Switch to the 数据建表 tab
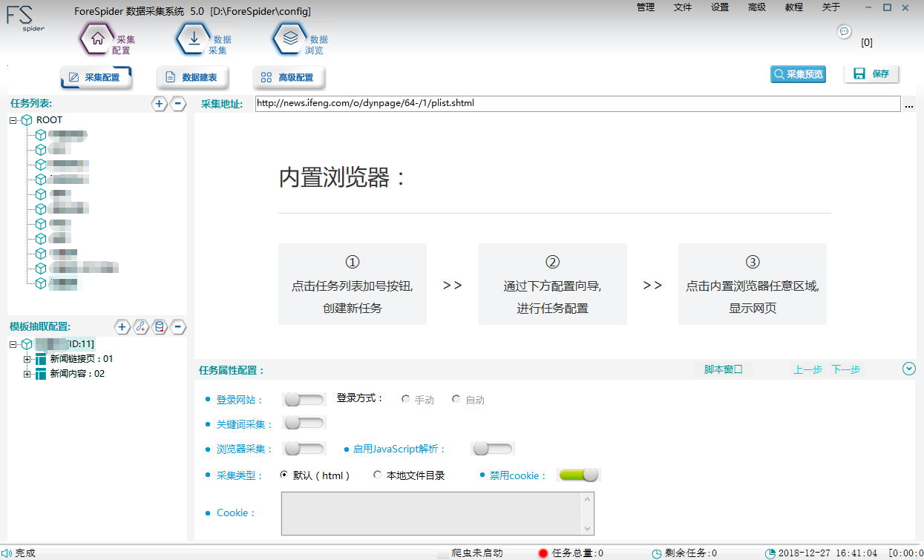 click(192, 77)
